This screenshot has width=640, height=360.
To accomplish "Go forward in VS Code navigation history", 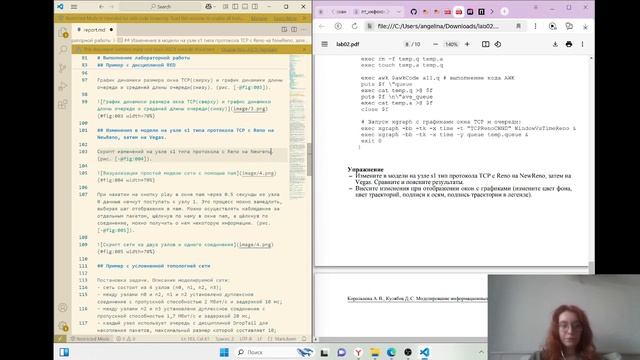I will (x=111, y=7).
